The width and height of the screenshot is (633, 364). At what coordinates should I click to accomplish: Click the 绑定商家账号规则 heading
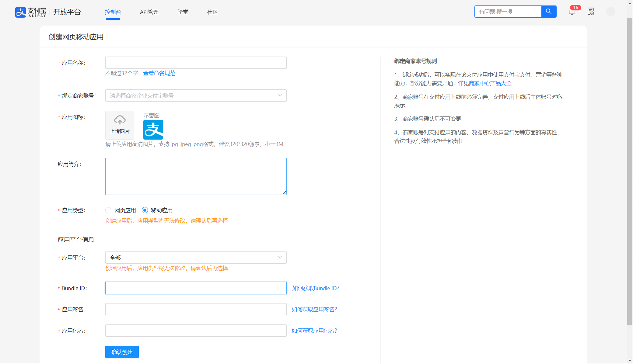415,61
